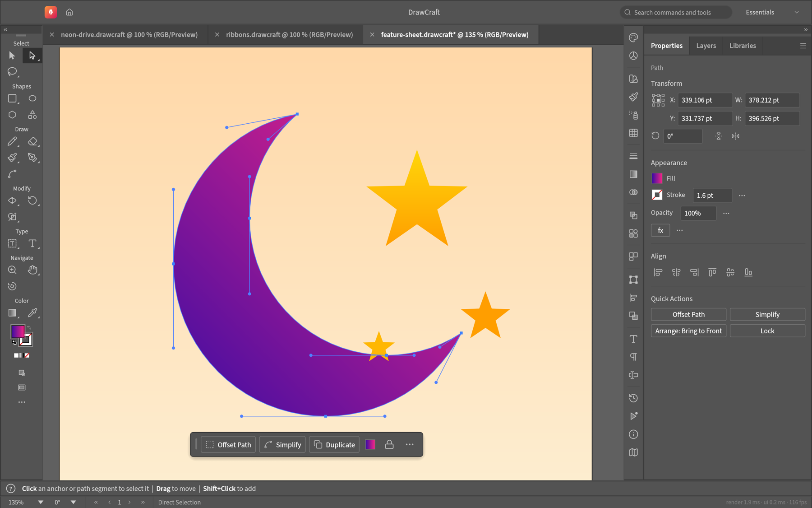Open the History panel icon
The width and height of the screenshot is (812, 508).
633,398
